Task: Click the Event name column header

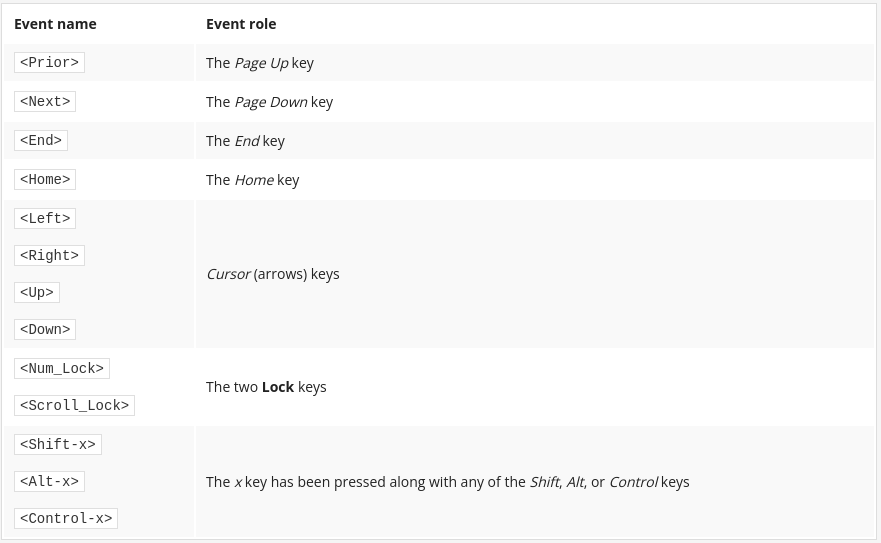Action: pos(55,24)
